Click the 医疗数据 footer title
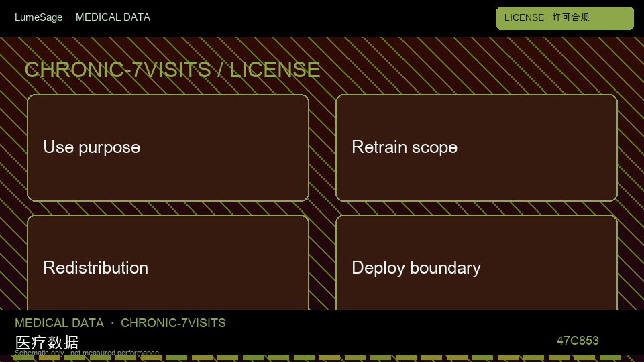 47,343
